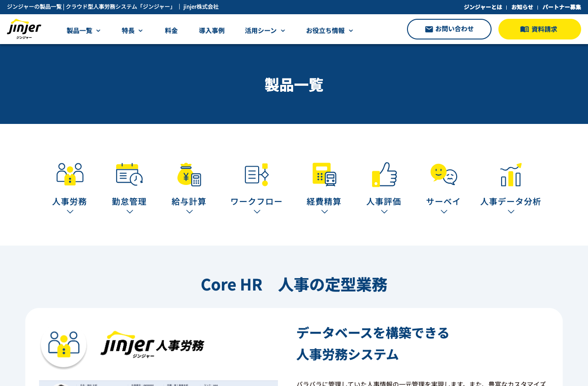Image resolution: width=588 pixels, height=386 pixels.
Task: Select the 勤怠管理 calendar icon
Action: pos(129,173)
